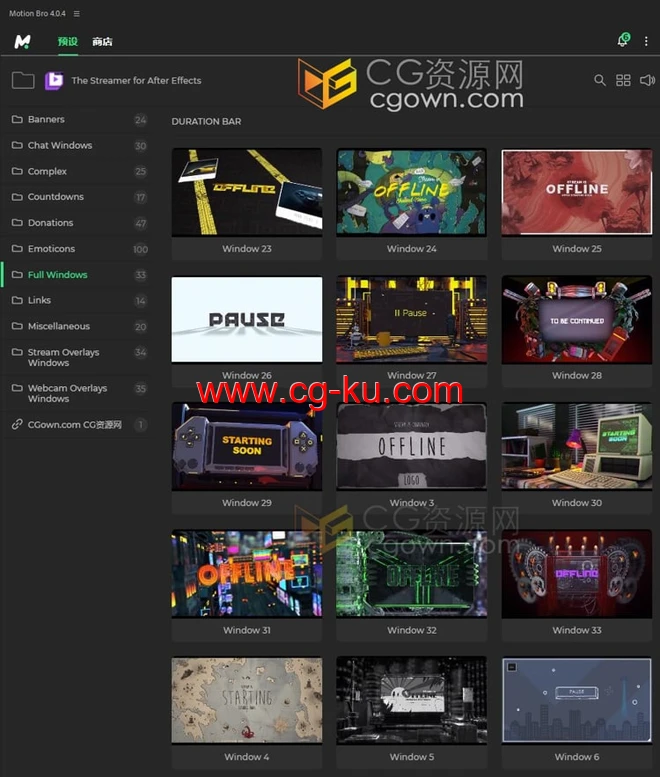Image resolution: width=660 pixels, height=777 pixels.
Task: Click The Streamer for After Effects title
Action: coord(136,80)
